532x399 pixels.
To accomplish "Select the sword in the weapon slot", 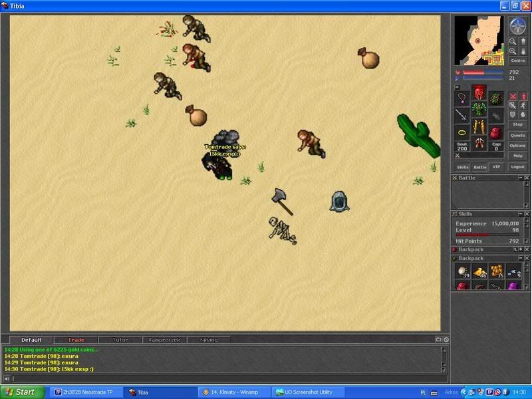I will (x=462, y=115).
